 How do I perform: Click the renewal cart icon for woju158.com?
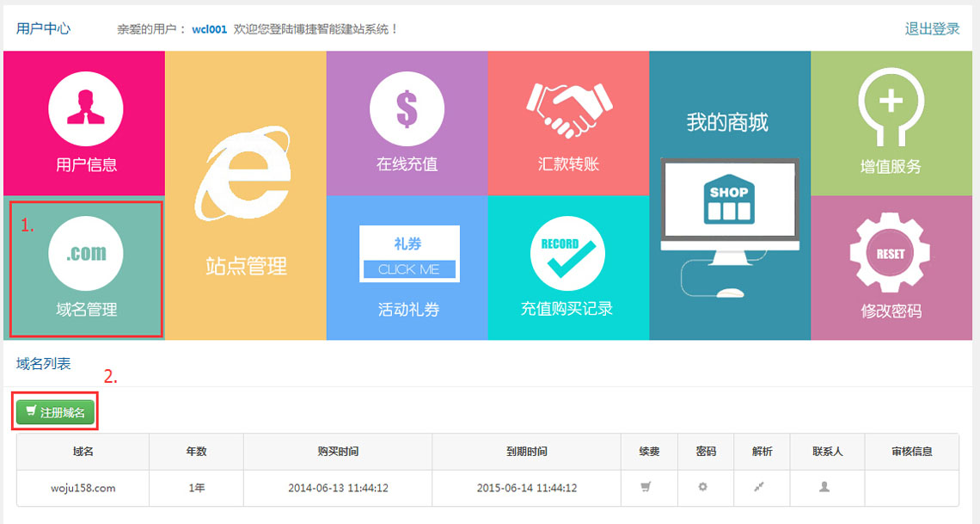point(646,487)
